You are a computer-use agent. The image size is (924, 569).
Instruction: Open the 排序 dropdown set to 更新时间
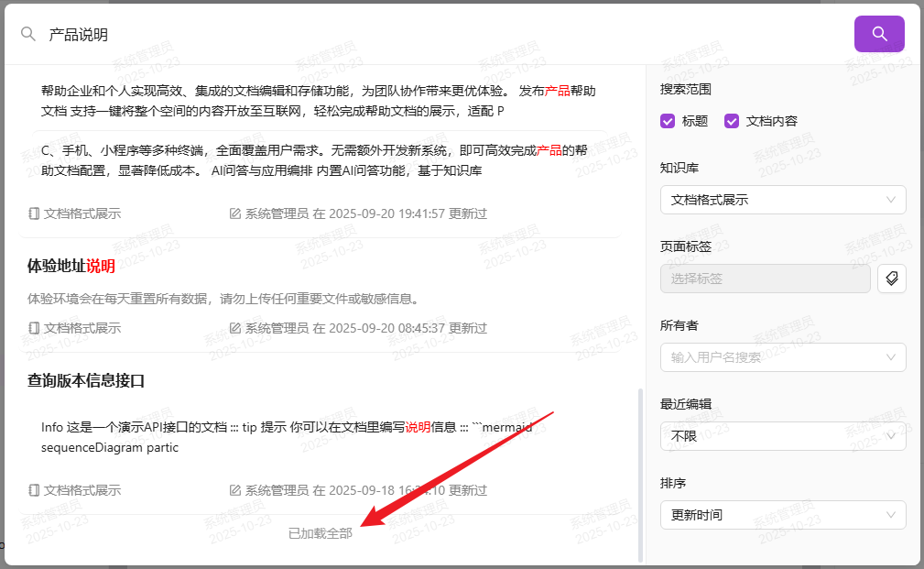pos(783,515)
